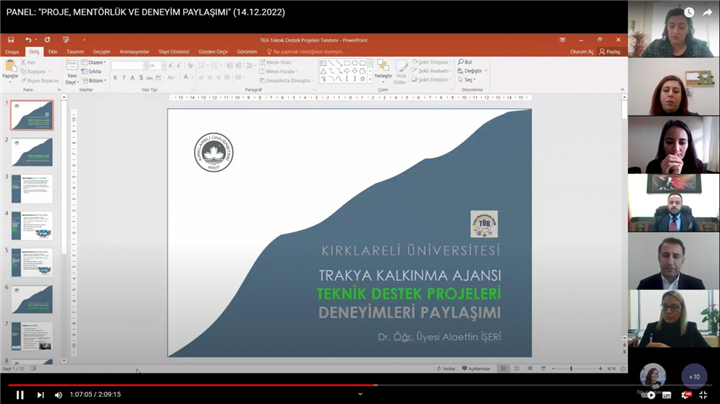The image size is (720, 404).
Task: Click Oturum Aç sign-in link
Action: click(581, 52)
